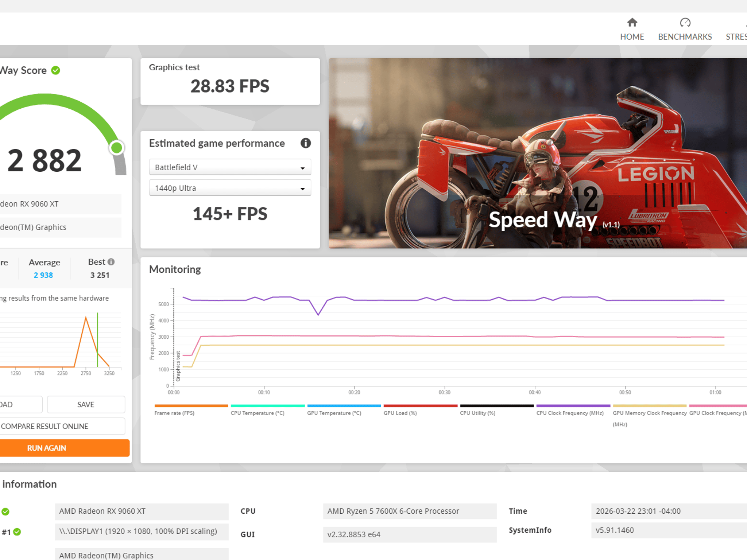
Task: Click the green validity checkmark beside the GPU row
Action: (5, 512)
